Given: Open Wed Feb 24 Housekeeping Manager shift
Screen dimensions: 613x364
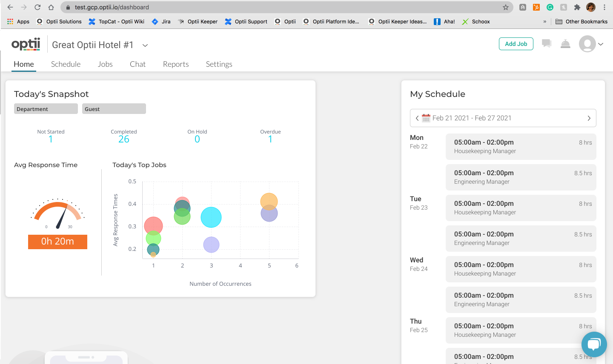Looking at the screenshot, I should pos(521,269).
